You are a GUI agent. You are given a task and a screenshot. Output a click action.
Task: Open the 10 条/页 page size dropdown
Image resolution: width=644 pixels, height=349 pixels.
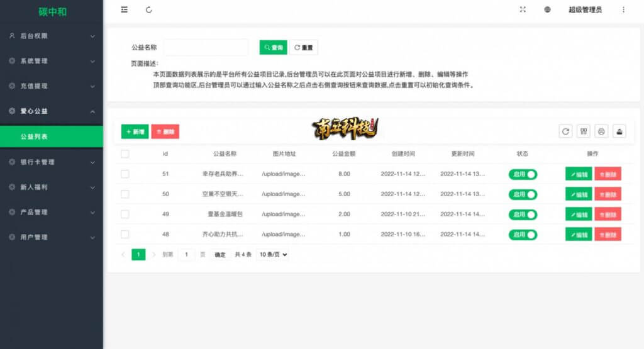(x=273, y=255)
